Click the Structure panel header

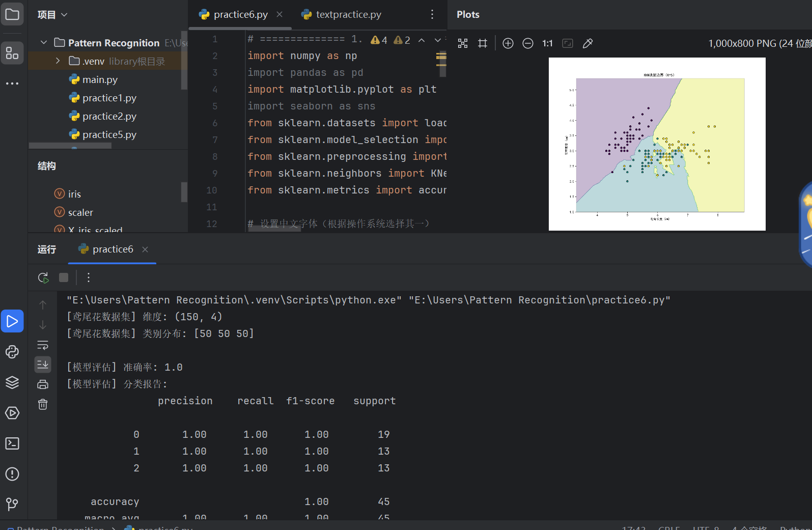[x=47, y=165]
